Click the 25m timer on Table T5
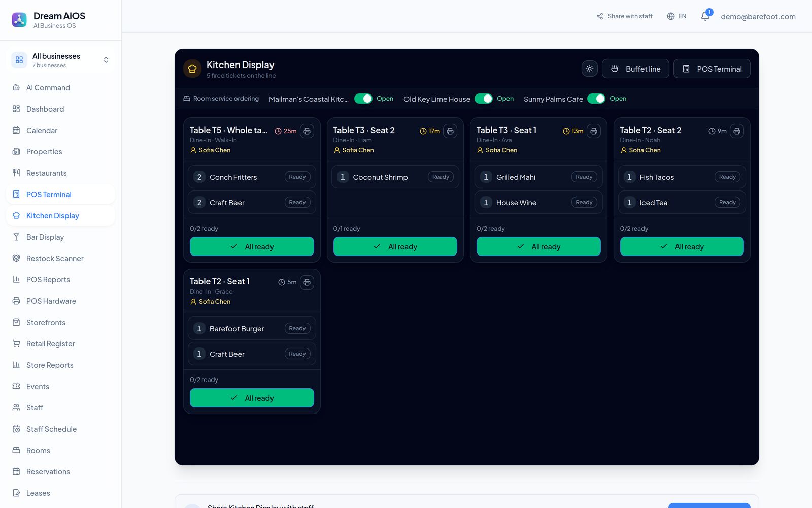 tap(286, 131)
